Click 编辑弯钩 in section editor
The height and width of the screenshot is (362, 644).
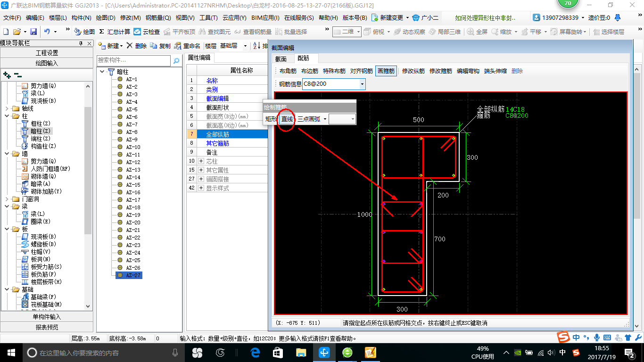tap(468, 71)
